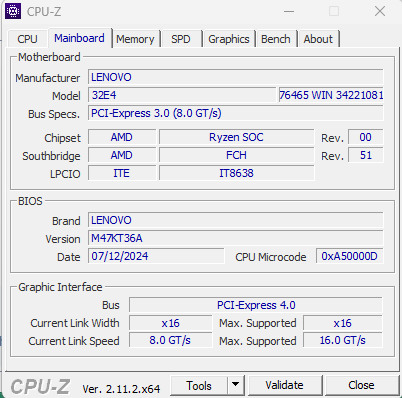Viewport: 402px width, 398px height.
Task: Click the Graphic Interface Bus PCI-Express 4.0
Action: [256, 305]
